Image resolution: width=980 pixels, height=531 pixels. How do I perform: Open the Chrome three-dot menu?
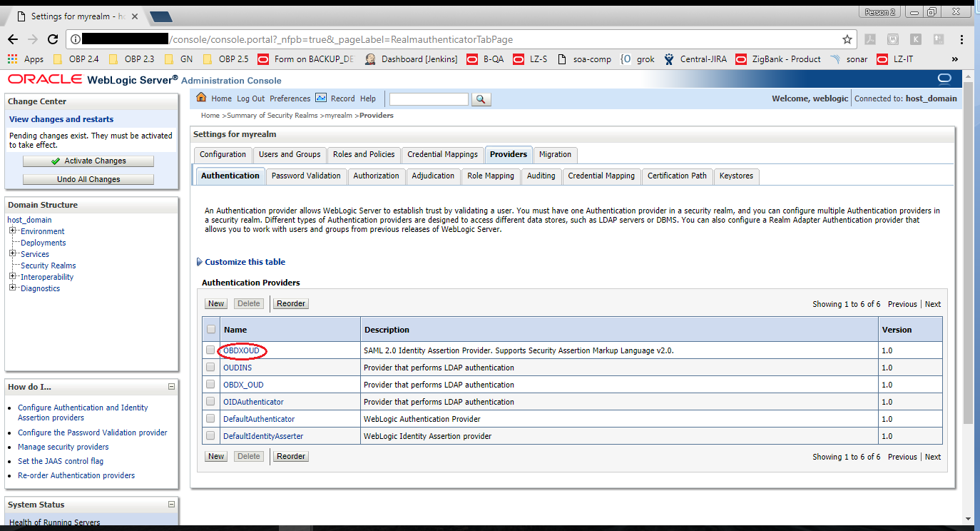pos(963,39)
